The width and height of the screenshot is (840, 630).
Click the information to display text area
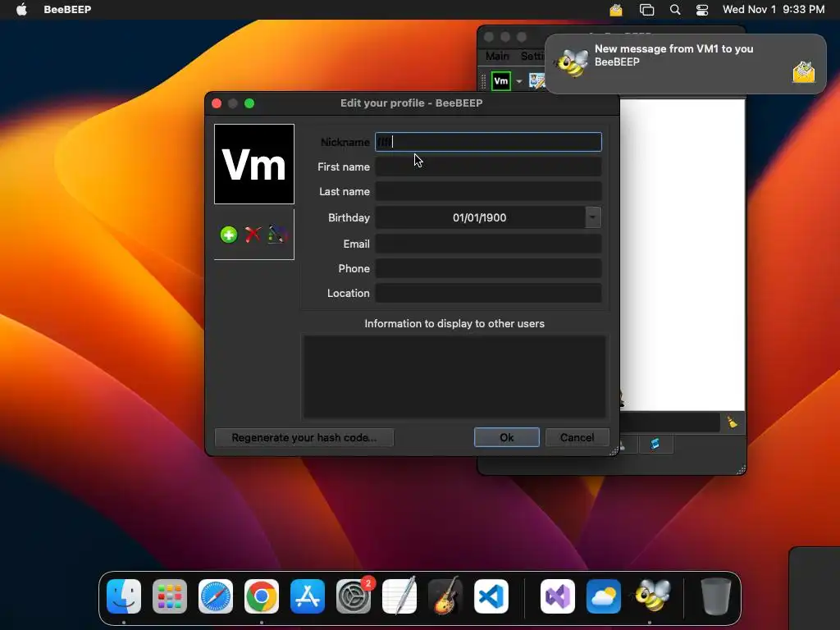pyautogui.click(x=454, y=377)
